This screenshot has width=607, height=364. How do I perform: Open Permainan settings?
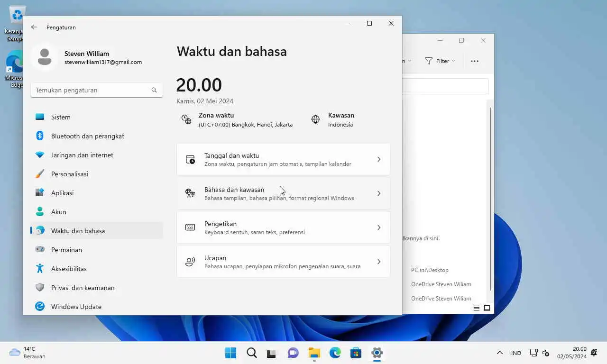click(97, 250)
